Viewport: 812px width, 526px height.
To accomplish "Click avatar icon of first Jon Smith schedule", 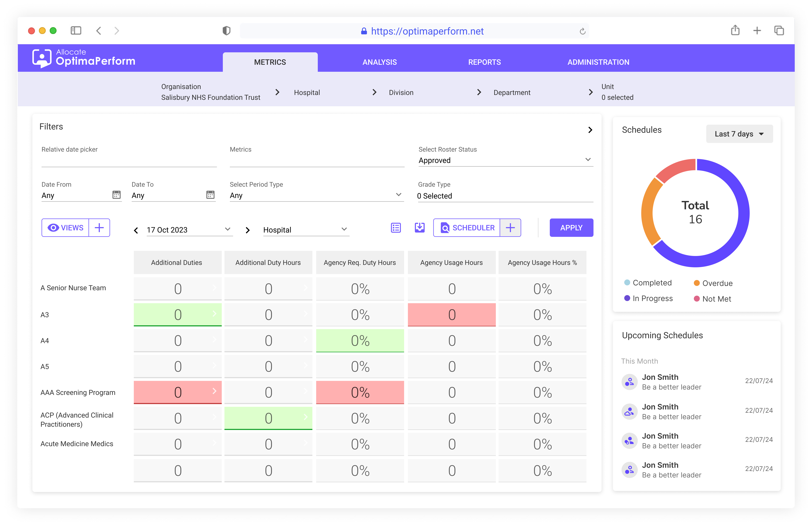I will [x=630, y=382].
